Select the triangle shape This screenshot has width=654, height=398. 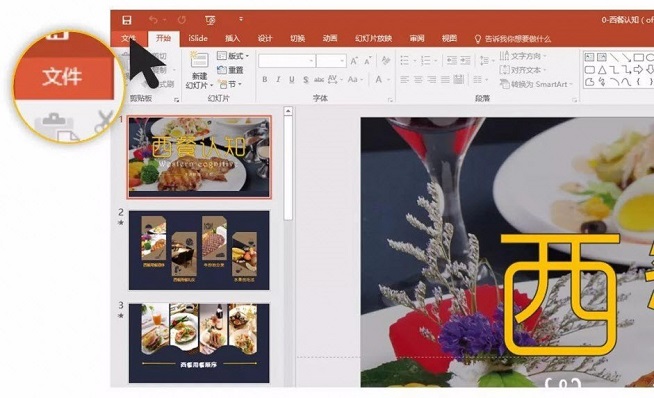pyautogui.click(x=601, y=70)
